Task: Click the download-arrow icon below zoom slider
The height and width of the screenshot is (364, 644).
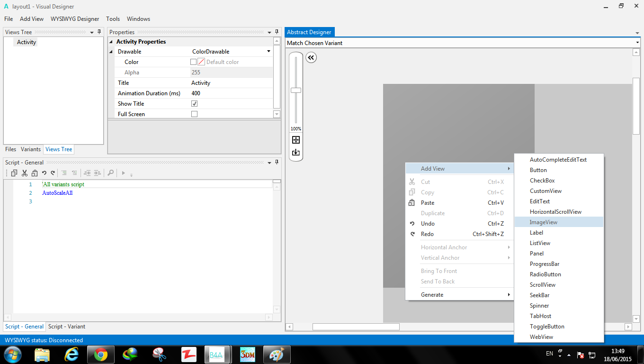Action: tap(296, 152)
